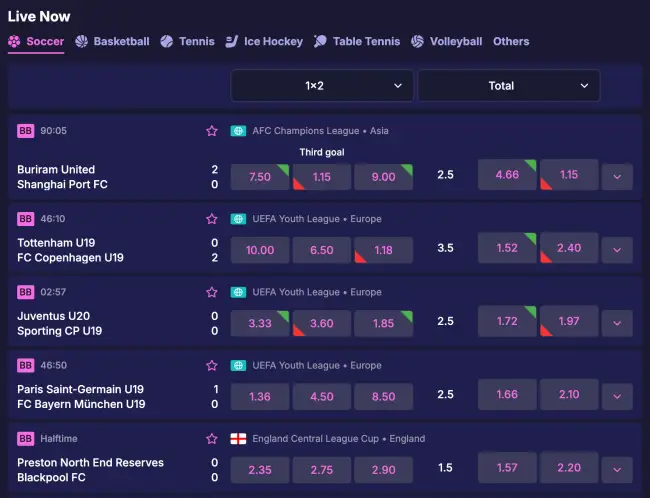
Task: Pick the 2.20 total odds for Preston match
Action: (569, 468)
